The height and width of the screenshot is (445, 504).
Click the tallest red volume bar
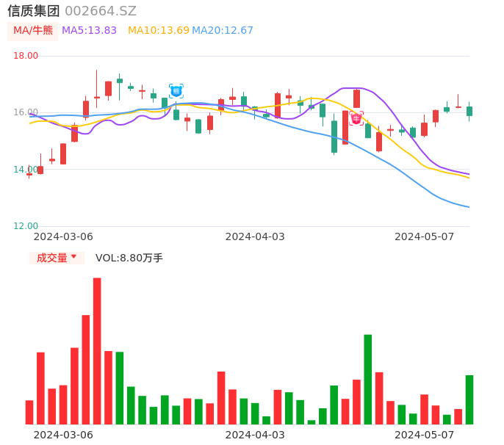(97, 351)
